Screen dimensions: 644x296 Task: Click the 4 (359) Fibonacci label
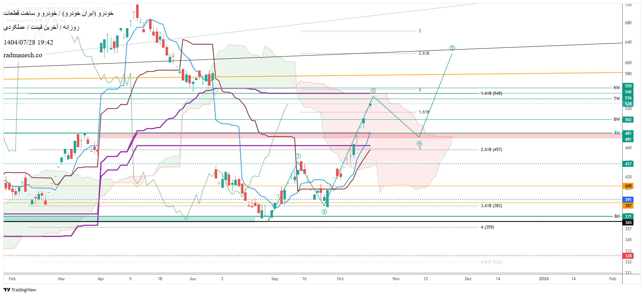pyautogui.click(x=487, y=227)
